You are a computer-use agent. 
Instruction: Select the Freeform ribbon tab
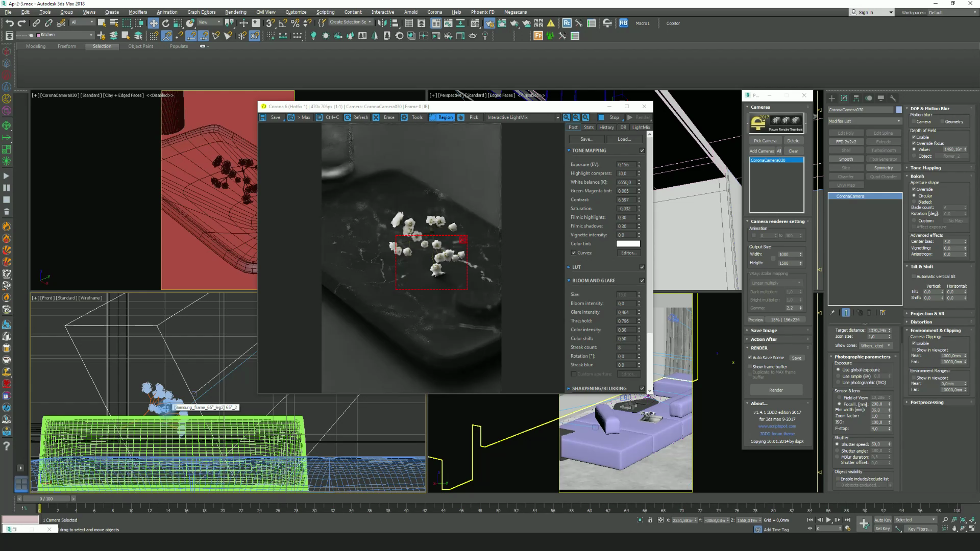pyautogui.click(x=67, y=46)
